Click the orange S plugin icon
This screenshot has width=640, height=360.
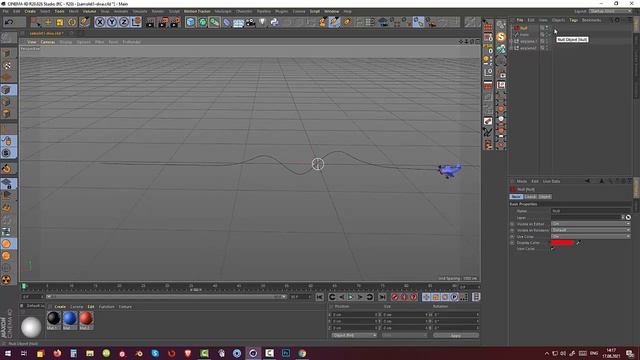[x=501, y=37]
